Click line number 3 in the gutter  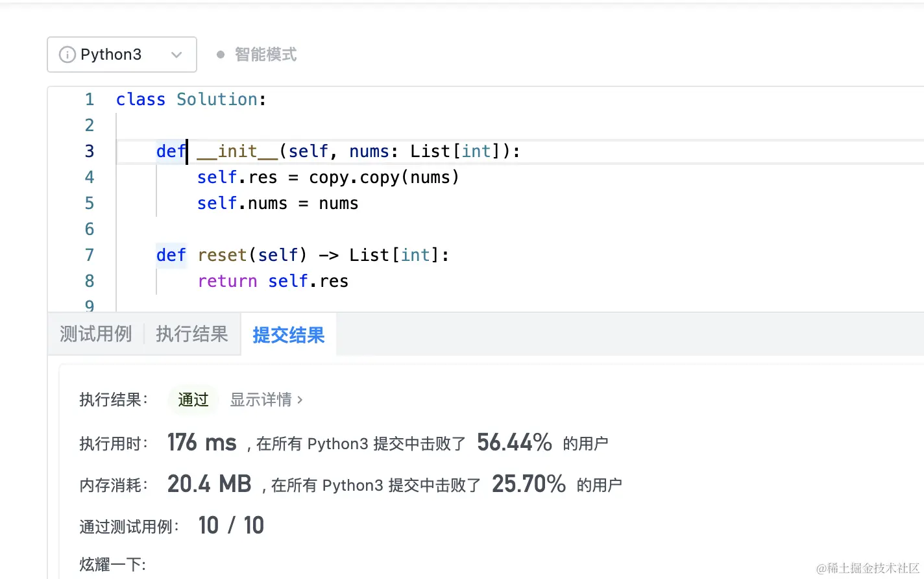click(90, 151)
